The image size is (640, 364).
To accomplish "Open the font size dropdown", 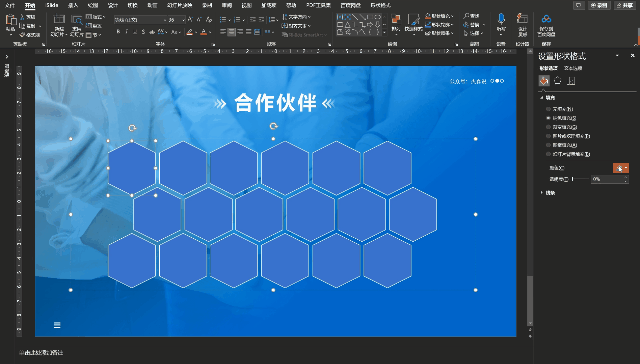I will click(x=183, y=20).
